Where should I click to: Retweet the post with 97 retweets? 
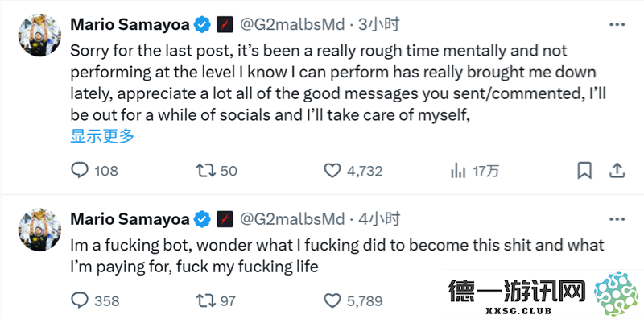(x=216, y=300)
